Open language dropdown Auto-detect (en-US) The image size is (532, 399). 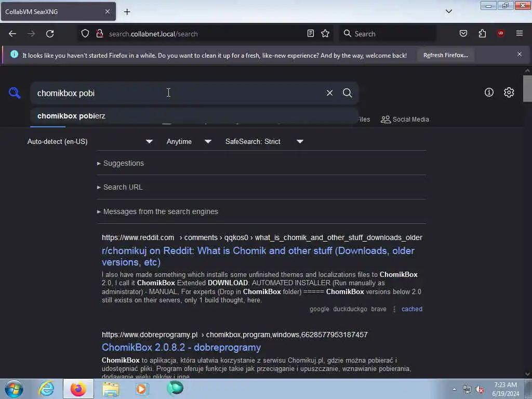90,141
